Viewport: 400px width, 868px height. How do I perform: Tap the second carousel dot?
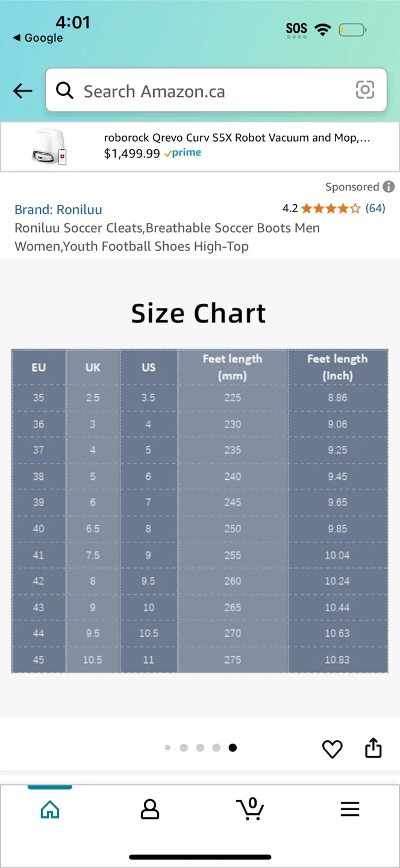tap(184, 747)
